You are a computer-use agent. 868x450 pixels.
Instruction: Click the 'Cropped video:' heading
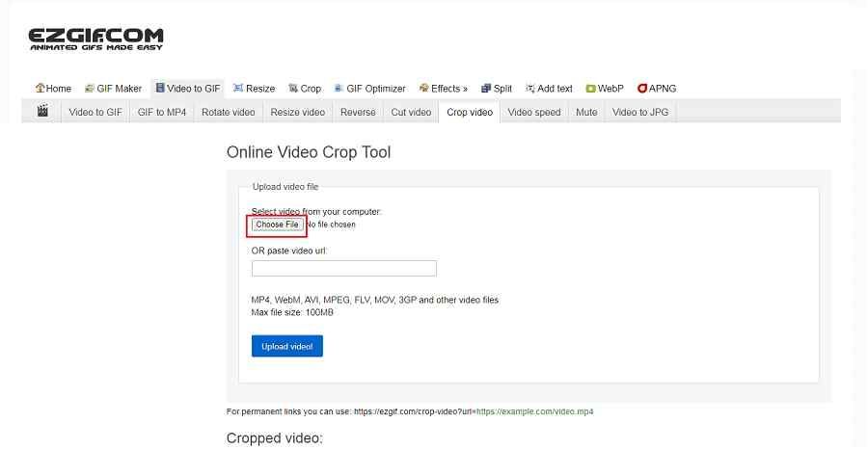(274, 437)
